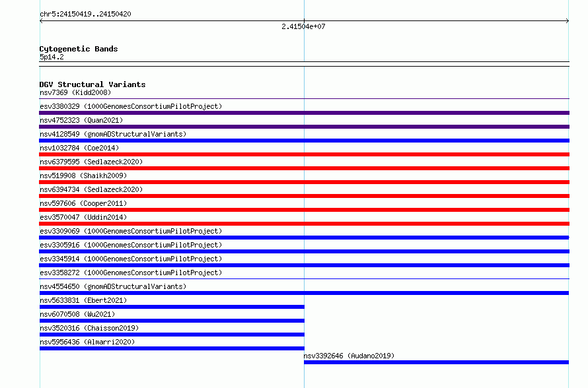Click the 5p14.2 band label

(52, 57)
